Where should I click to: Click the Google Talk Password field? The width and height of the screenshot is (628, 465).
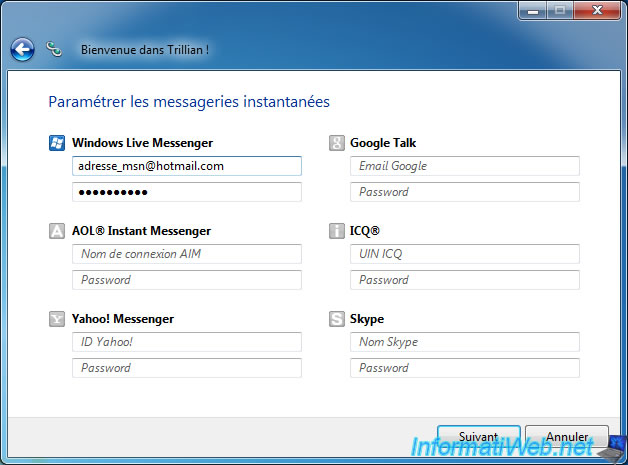coord(465,192)
